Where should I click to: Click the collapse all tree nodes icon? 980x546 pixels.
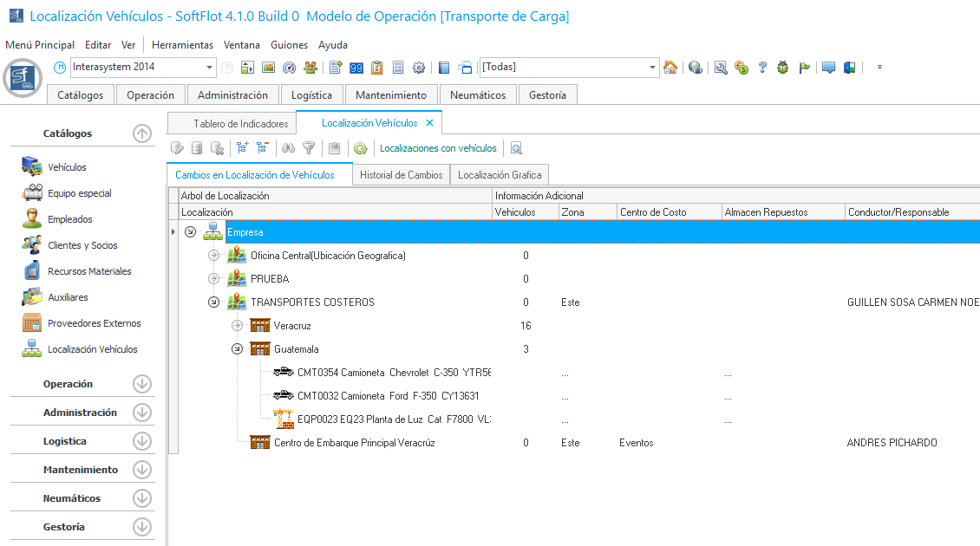(x=262, y=148)
